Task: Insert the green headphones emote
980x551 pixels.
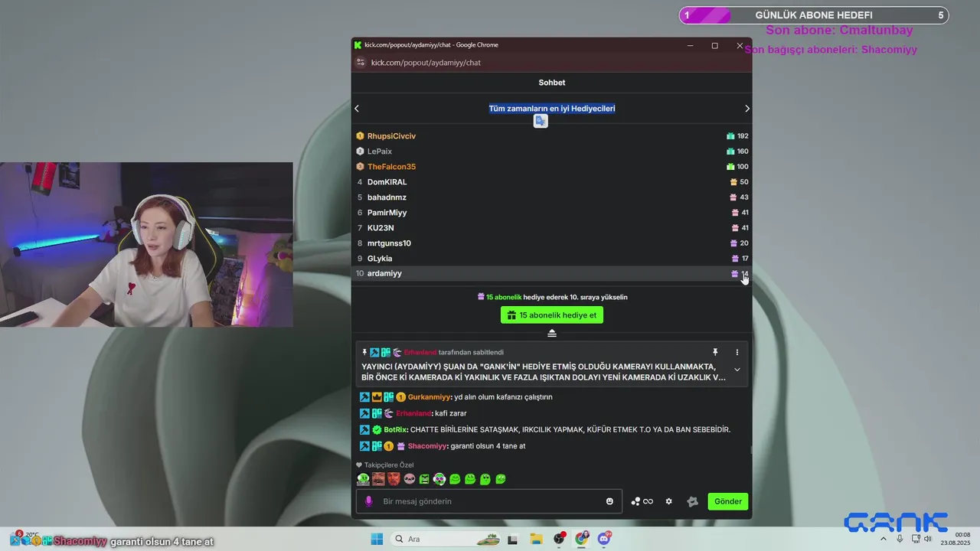Action: click(439, 479)
